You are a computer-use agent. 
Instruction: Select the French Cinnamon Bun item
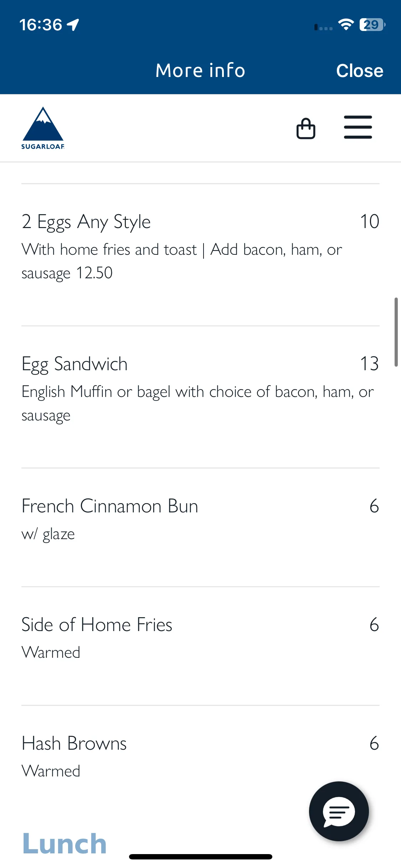pyautogui.click(x=200, y=527)
